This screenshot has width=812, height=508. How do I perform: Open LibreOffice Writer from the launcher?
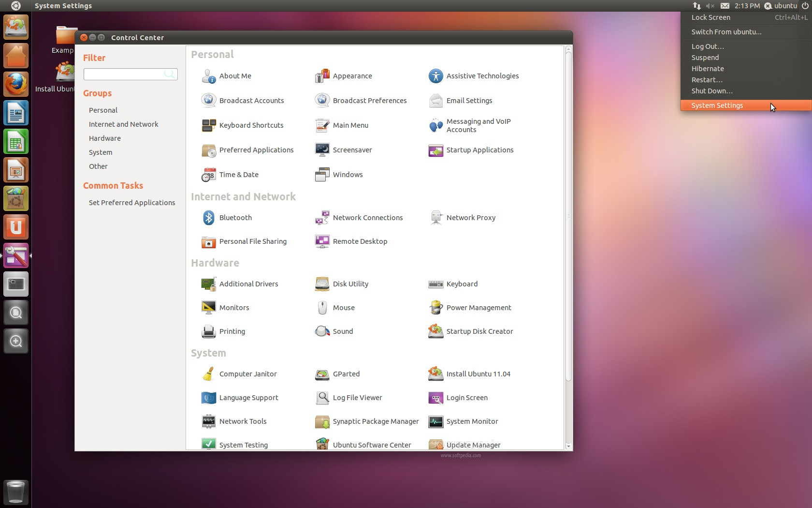(16, 113)
